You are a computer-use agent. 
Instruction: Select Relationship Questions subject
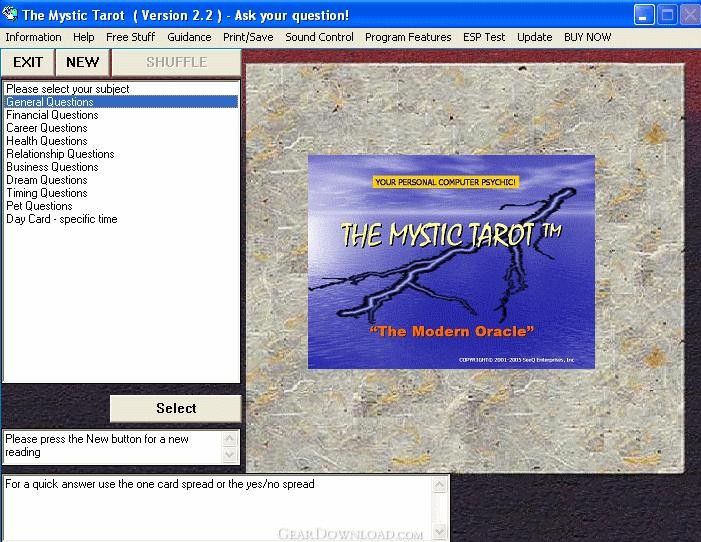pyautogui.click(x=121, y=154)
